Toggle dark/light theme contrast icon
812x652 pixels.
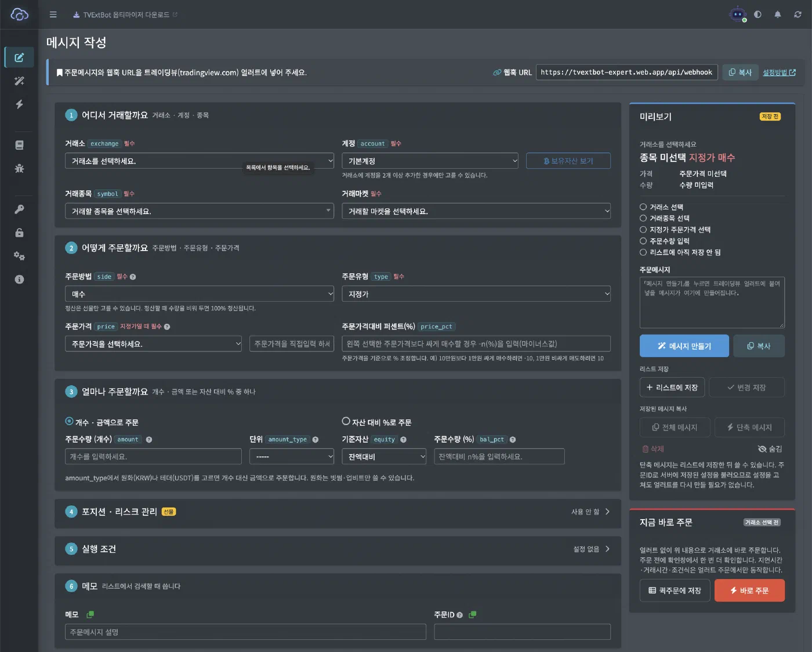tap(757, 15)
